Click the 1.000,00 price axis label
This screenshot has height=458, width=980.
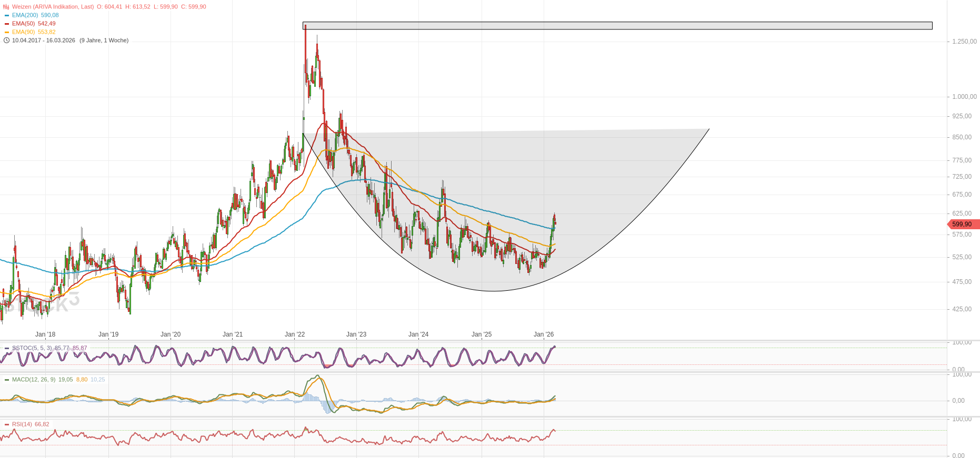964,97
